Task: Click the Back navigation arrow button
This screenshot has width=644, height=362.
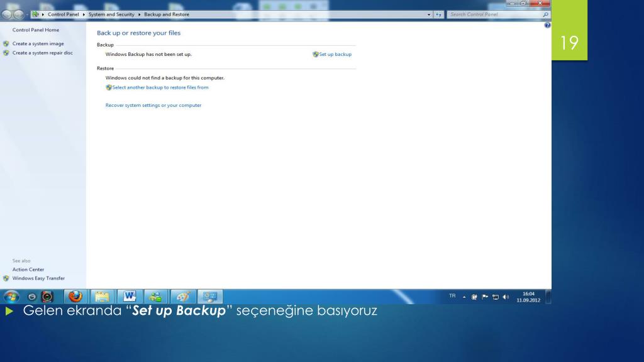Action: pos(6,14)
